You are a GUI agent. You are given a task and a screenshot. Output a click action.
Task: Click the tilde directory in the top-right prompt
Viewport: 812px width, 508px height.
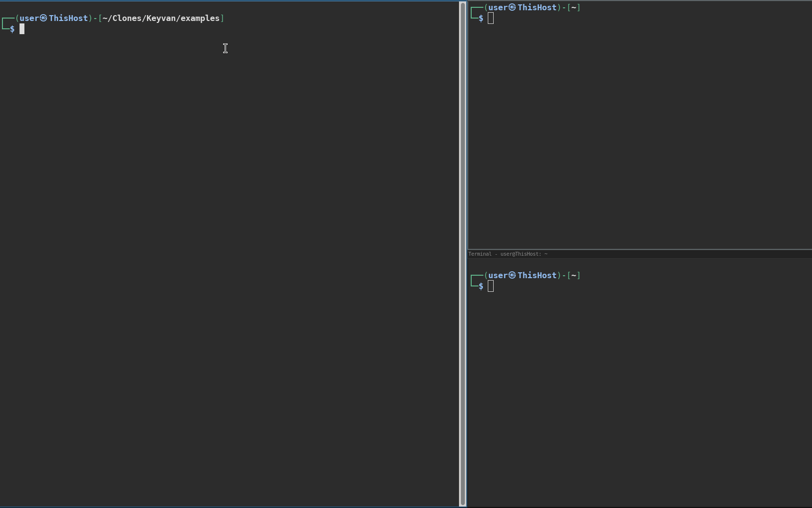[574, 8]
